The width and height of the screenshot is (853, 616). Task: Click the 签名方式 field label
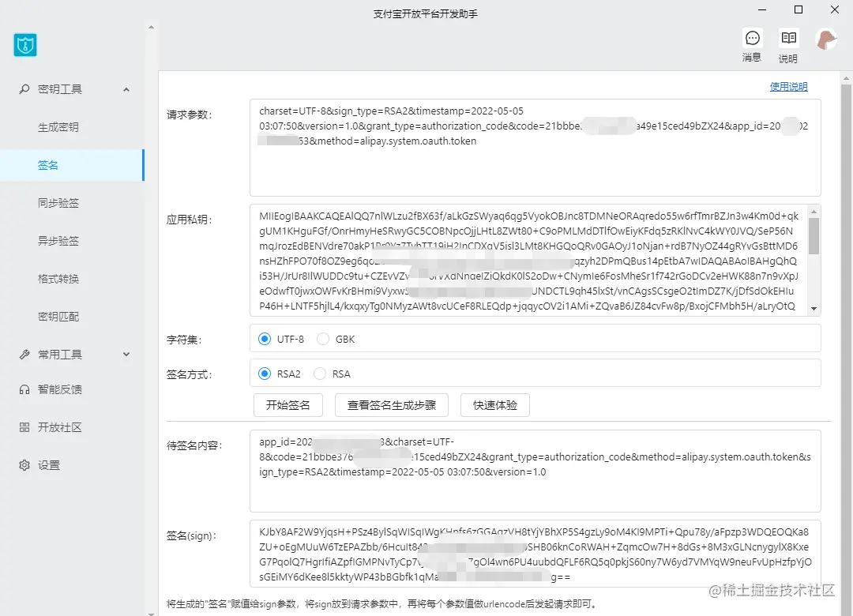point(190,375)
